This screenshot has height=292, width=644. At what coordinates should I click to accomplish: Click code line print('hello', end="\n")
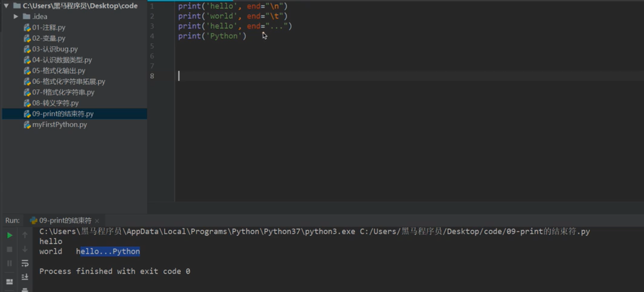point(233,6)
